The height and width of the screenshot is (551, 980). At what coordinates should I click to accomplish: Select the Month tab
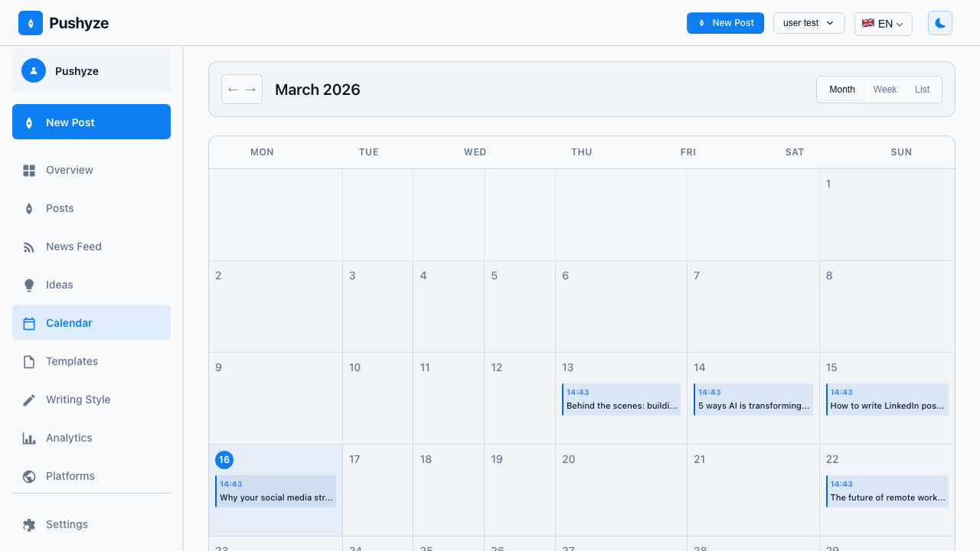[841, 90]
